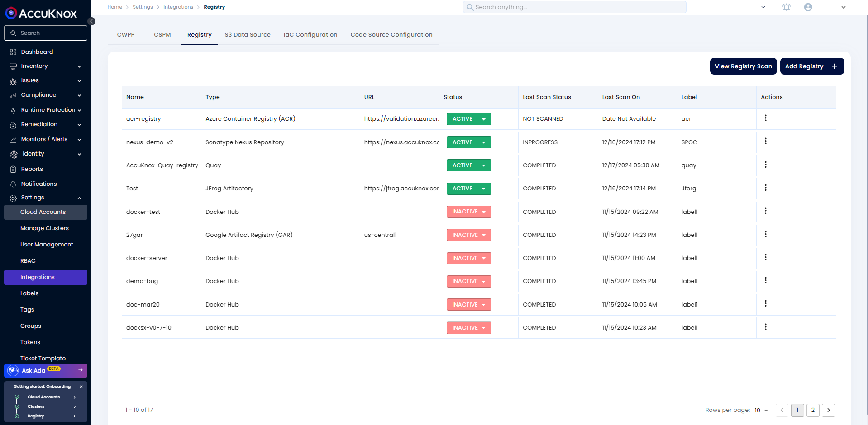Click the Monitors / Alerts graph icon

(x=13, y=139)
